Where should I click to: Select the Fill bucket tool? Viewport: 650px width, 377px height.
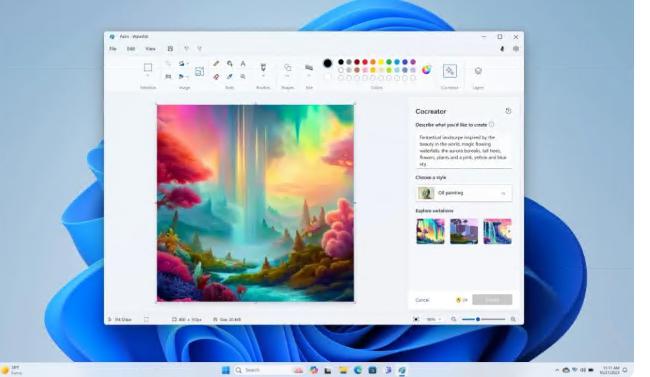point(230,63)
